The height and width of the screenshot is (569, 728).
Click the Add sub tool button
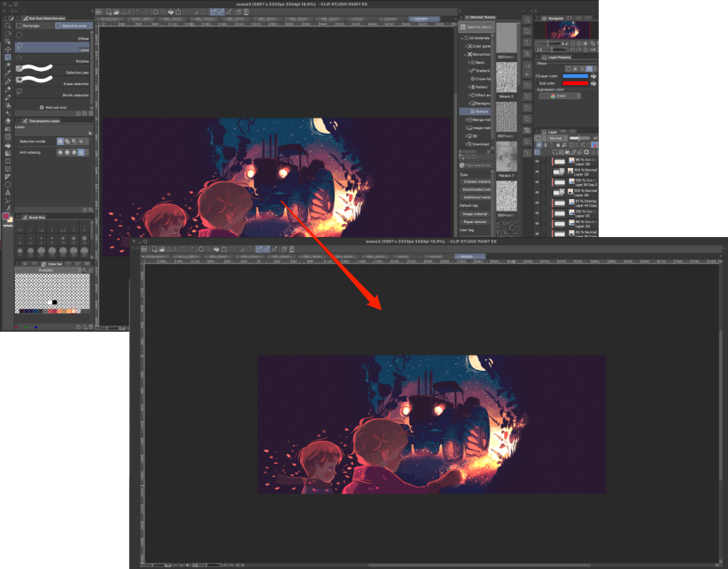point(53,108)
